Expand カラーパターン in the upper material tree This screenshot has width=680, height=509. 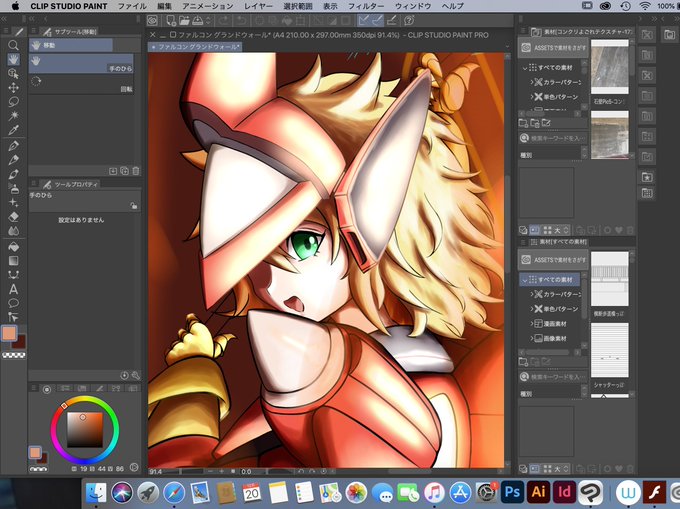click(x=532, y=82)
